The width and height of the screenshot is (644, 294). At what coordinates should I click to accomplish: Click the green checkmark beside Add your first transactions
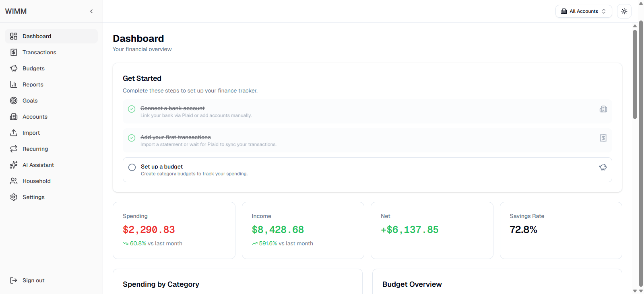(x=132, y=138)
